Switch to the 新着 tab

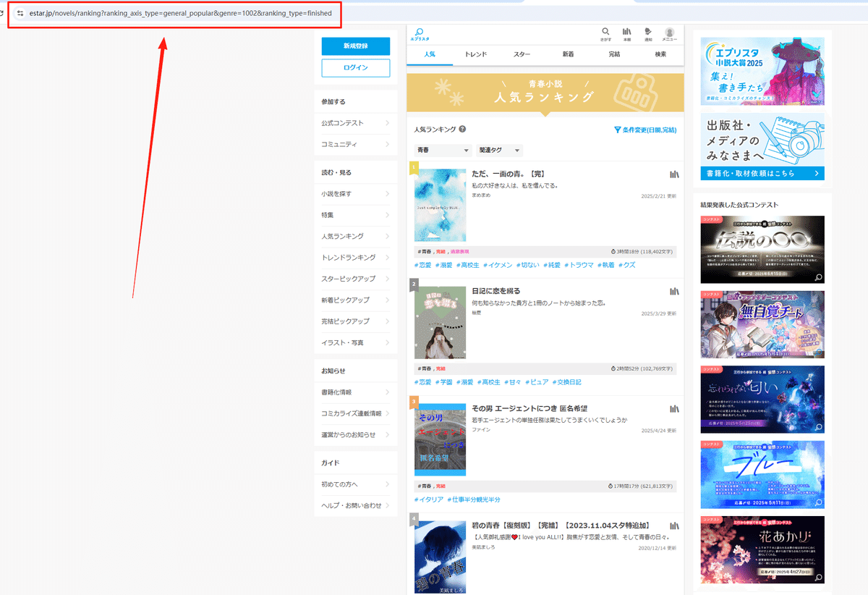tap(569, 55)
